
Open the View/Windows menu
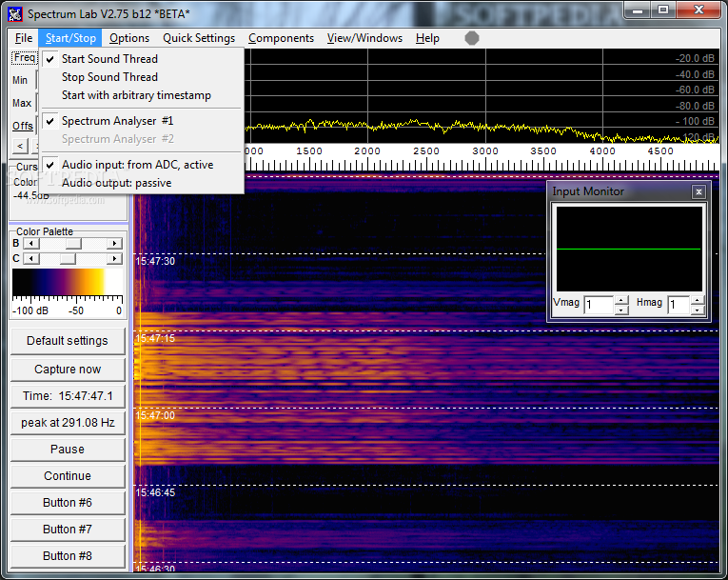point(364,38)
